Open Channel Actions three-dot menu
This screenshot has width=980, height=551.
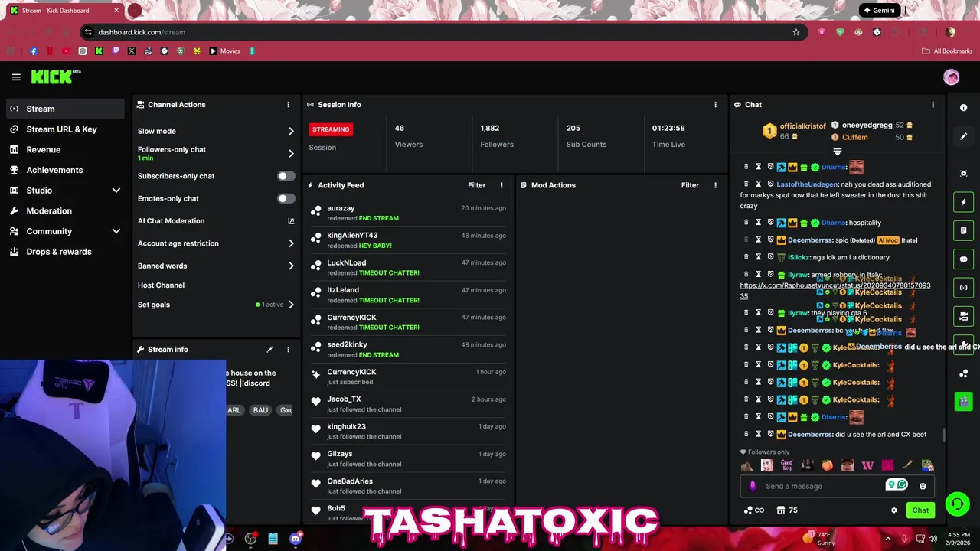(289, 105)
